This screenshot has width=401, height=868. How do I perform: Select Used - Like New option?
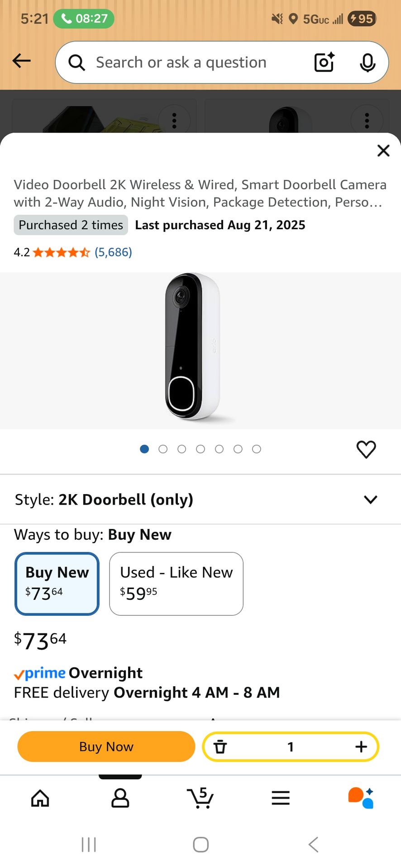pyautogui.click(x=176, y=584)
